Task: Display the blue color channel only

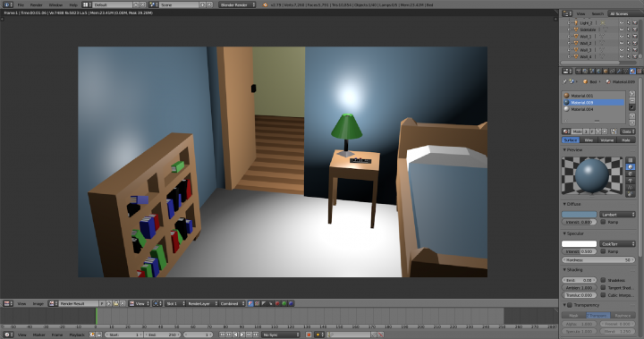Action: (291, 303)
